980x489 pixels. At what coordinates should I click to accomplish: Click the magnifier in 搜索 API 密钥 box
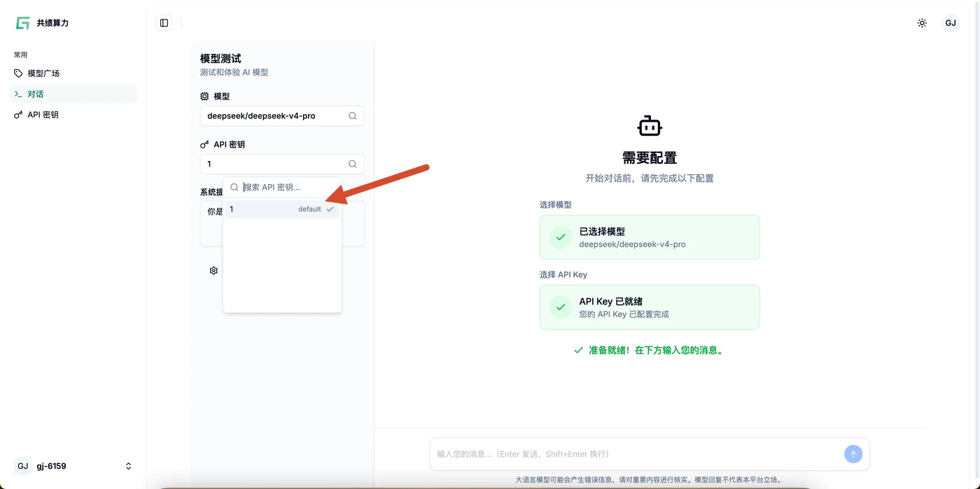coord(234,187)
